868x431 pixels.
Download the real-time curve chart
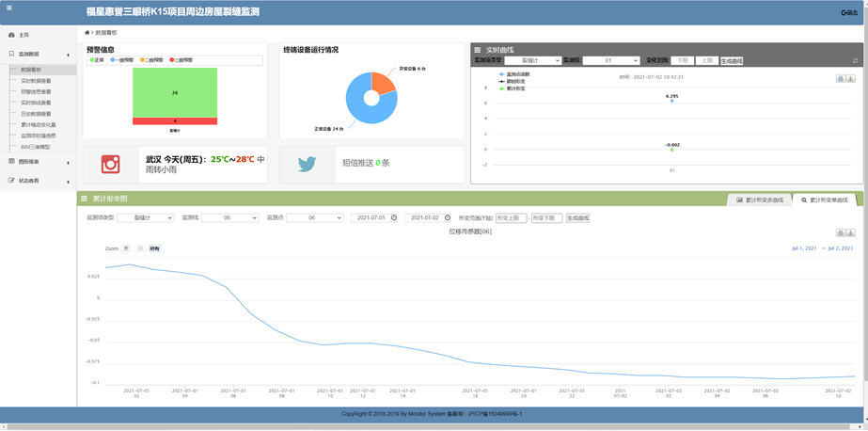click(850, 79)
